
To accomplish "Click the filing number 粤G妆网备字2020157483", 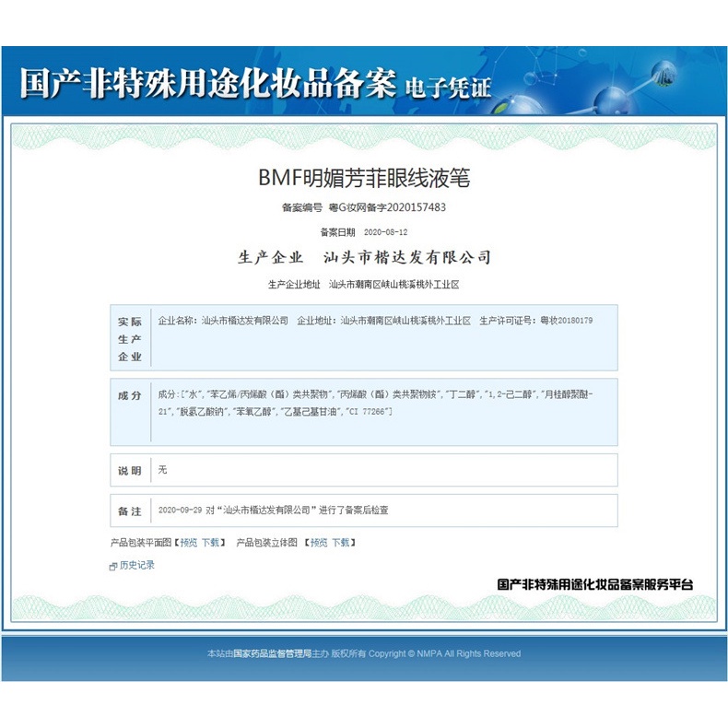I will (x=387, y=207).
